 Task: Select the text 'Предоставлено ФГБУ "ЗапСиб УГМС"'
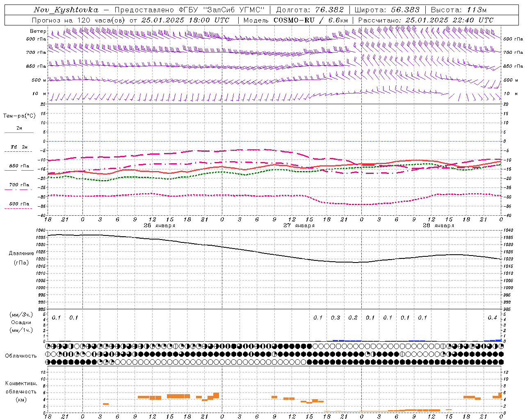[x=189, y=10]
